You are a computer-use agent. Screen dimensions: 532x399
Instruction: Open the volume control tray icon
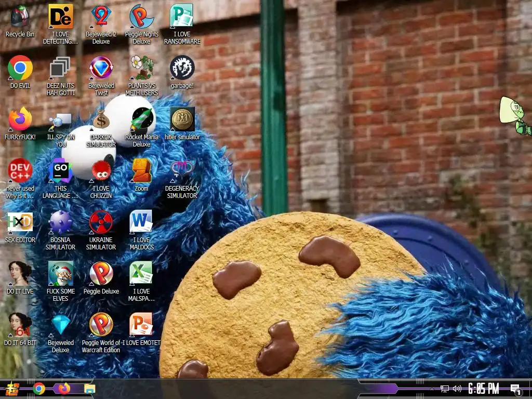457,389
